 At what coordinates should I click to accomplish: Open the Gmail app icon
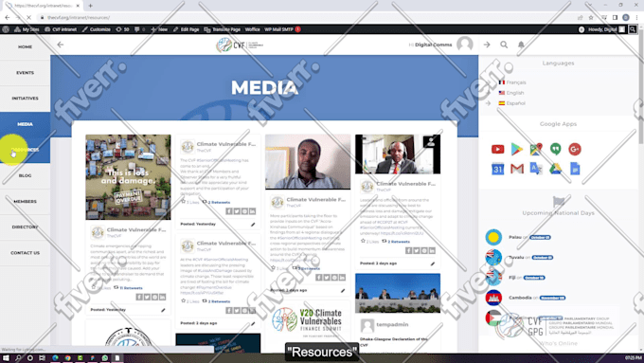point(517,169)
